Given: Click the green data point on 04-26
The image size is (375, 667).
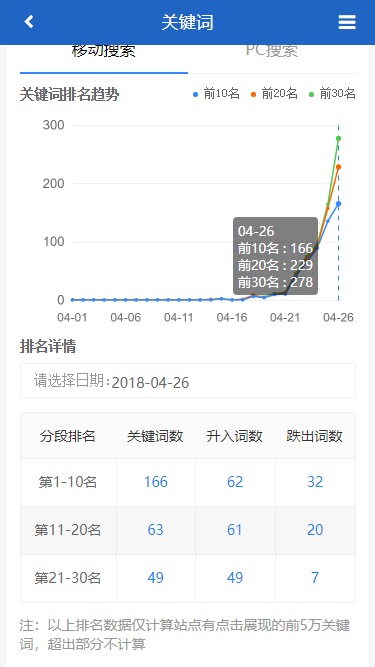Looking at the screenshot, I should coord(338,138).
